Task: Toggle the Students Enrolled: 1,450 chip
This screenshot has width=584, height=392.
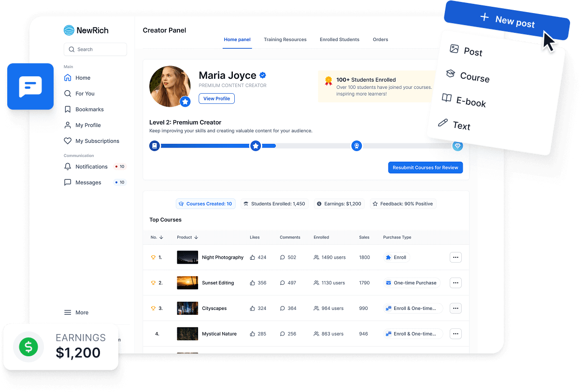Action: 274,204
